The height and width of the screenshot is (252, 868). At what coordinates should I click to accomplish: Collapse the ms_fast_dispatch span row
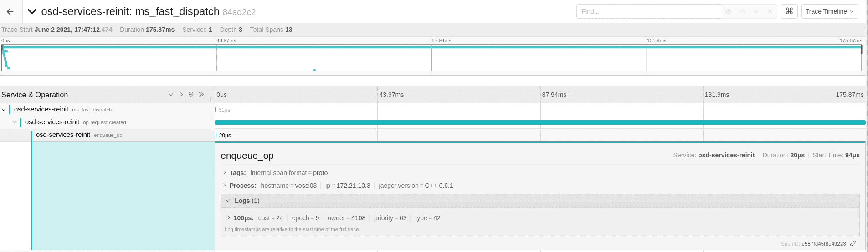(x=4, y=110)
